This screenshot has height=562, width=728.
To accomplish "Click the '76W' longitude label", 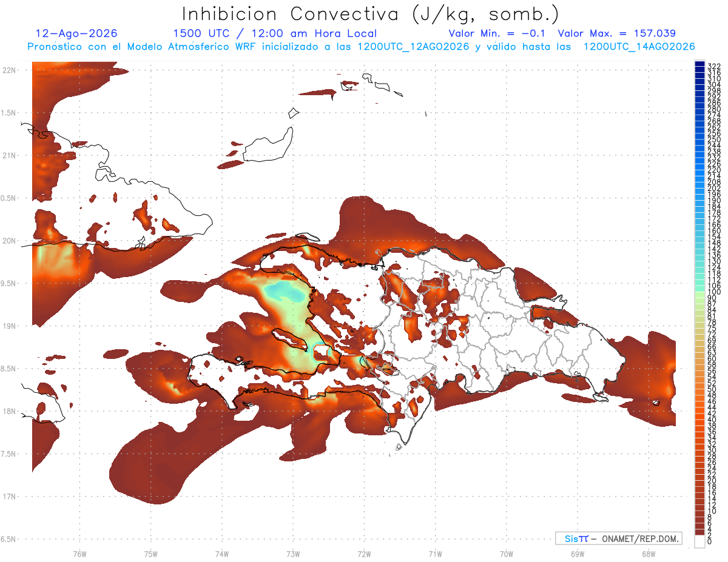I will [x=79, y=554].
